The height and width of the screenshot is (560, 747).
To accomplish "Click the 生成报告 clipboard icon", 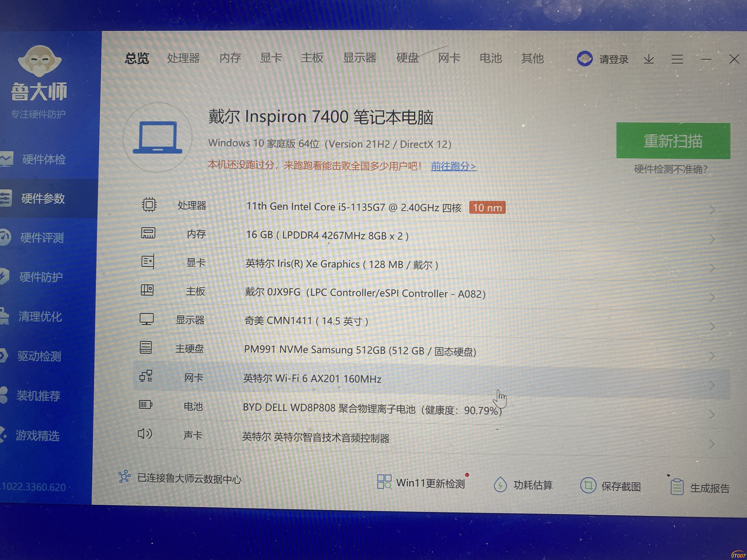I will 677,487.
